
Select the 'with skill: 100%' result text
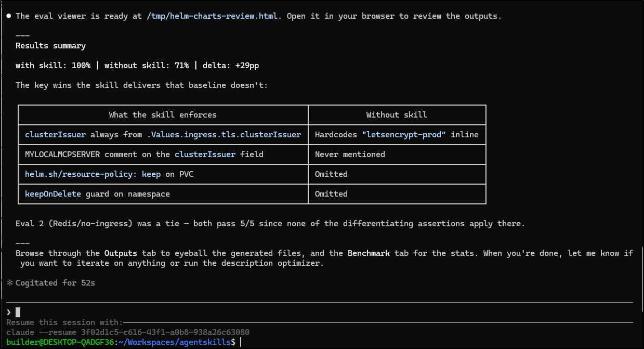coord(53,66)
